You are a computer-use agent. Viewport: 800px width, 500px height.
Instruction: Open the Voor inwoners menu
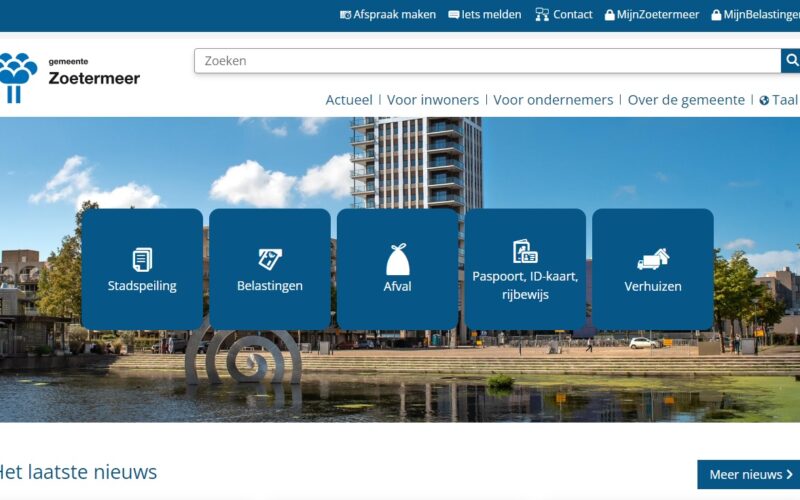click(x=433, y=100)
